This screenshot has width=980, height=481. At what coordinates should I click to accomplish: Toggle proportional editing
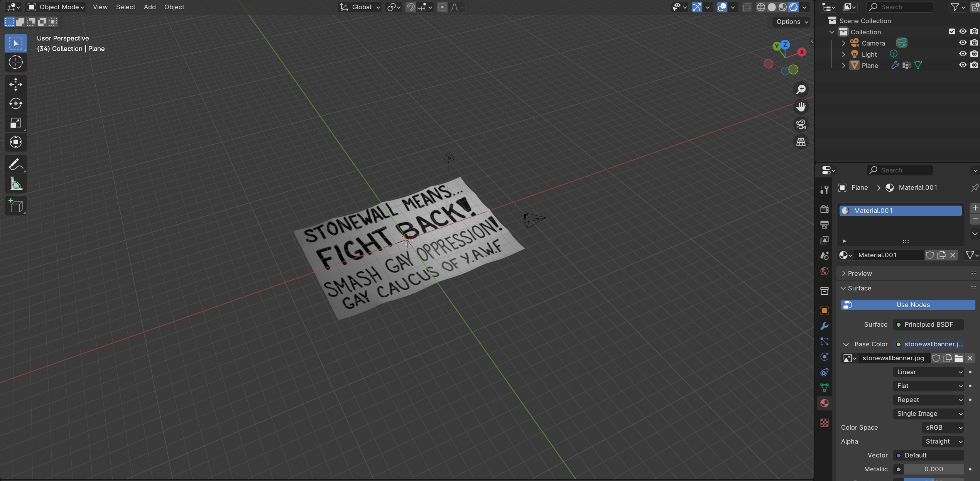point(443,7)
